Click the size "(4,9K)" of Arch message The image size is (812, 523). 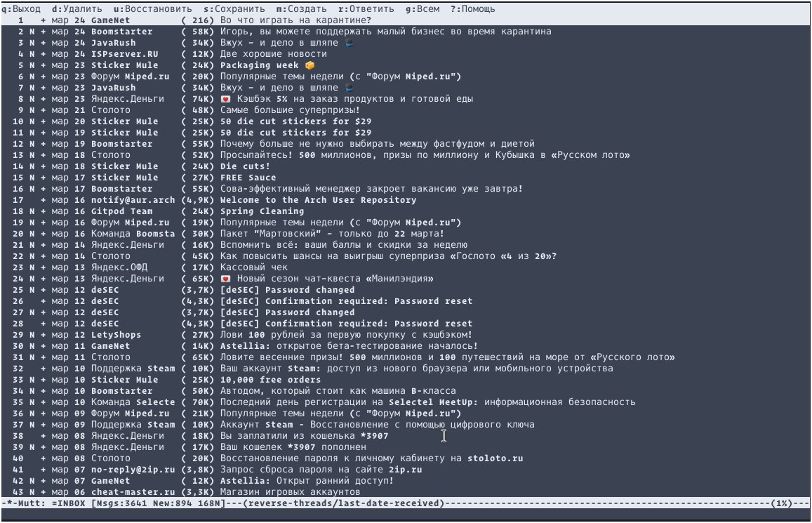[x=197, y=200]
